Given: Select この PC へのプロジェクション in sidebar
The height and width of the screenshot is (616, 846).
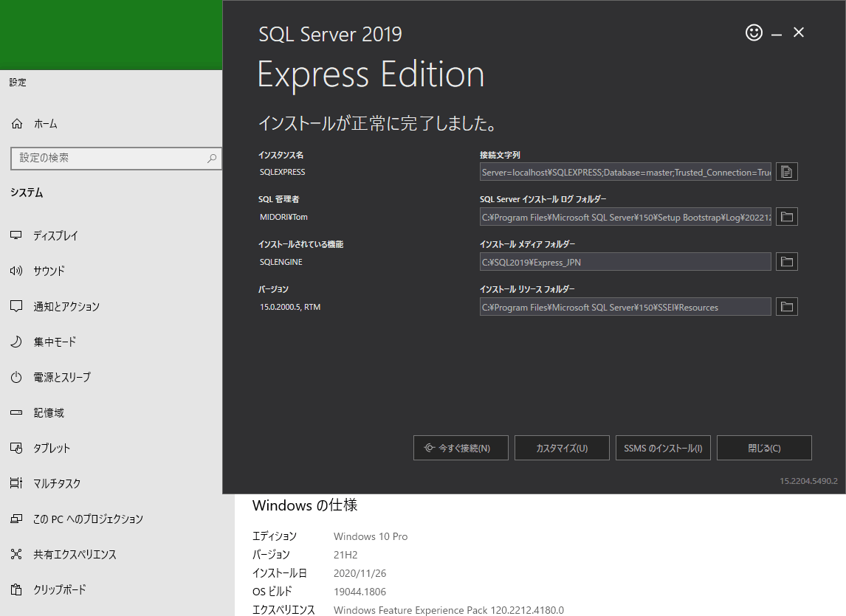Looking at the screenshot, I should pos(88,519).
